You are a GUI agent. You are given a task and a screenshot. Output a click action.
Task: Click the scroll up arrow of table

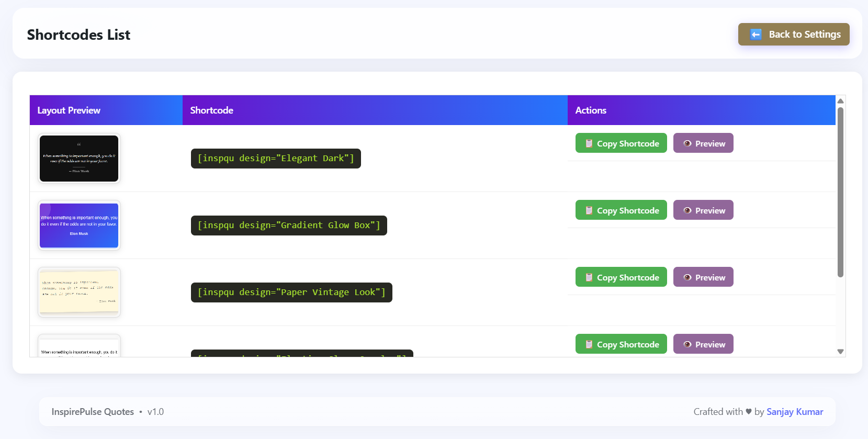(840, 101)
